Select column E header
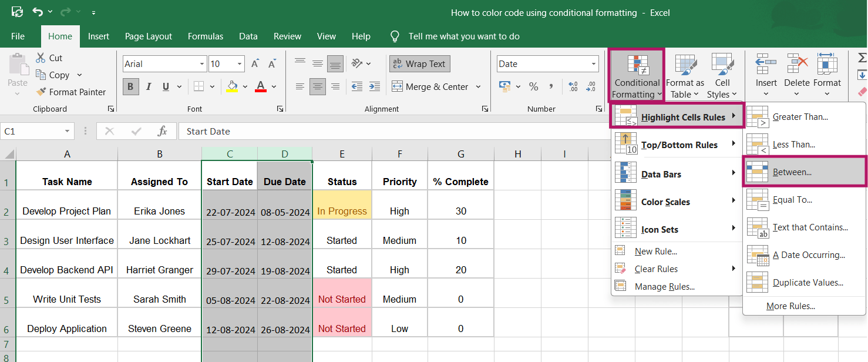This screenshot has width=868, height=362. [342, 154]
